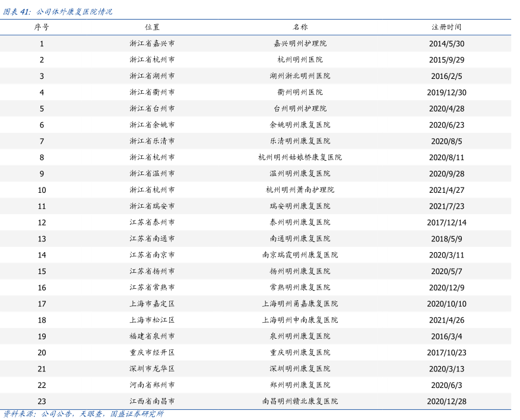Click the hospital name 瑞安明州康复医院
Screen dimensions: 520x420
coord(300,206)
